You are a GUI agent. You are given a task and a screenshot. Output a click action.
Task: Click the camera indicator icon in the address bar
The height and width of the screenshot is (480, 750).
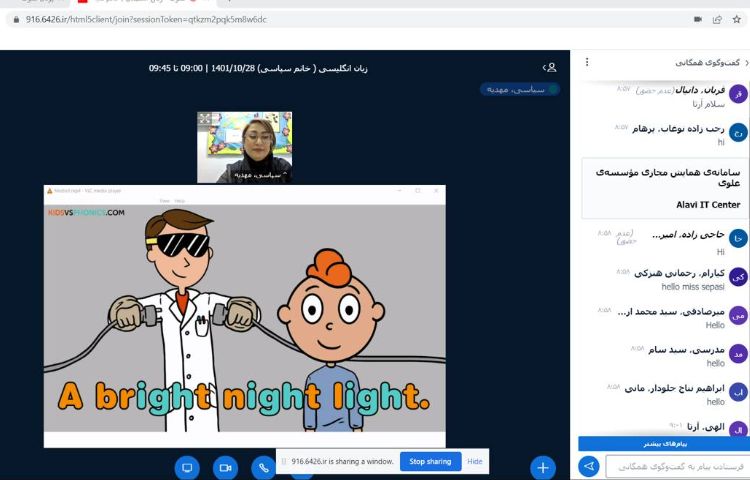pyautogui.click(x=697, y=19)
